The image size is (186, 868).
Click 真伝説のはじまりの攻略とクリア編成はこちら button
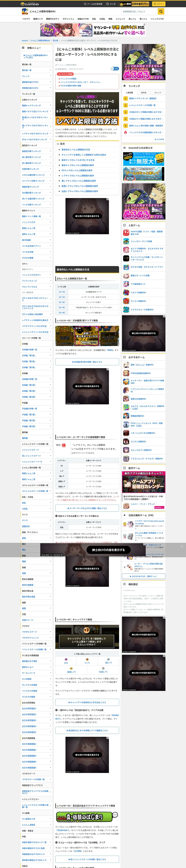point(87,731)
